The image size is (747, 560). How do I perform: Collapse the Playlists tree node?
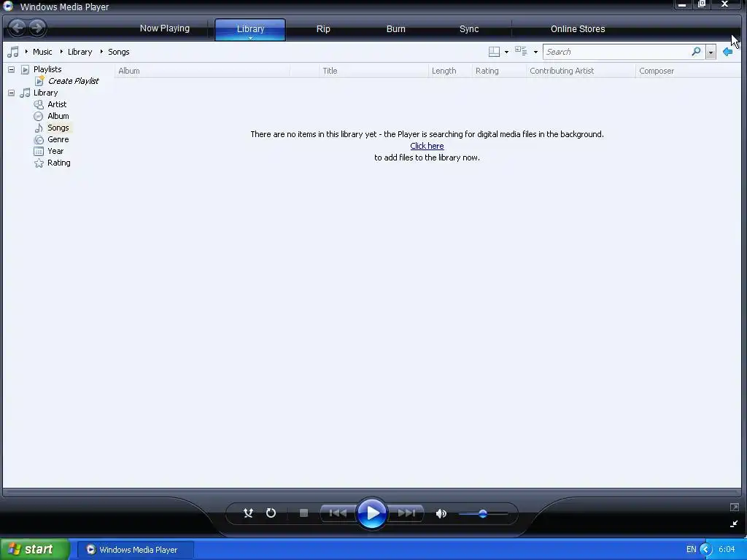point(12,69)
